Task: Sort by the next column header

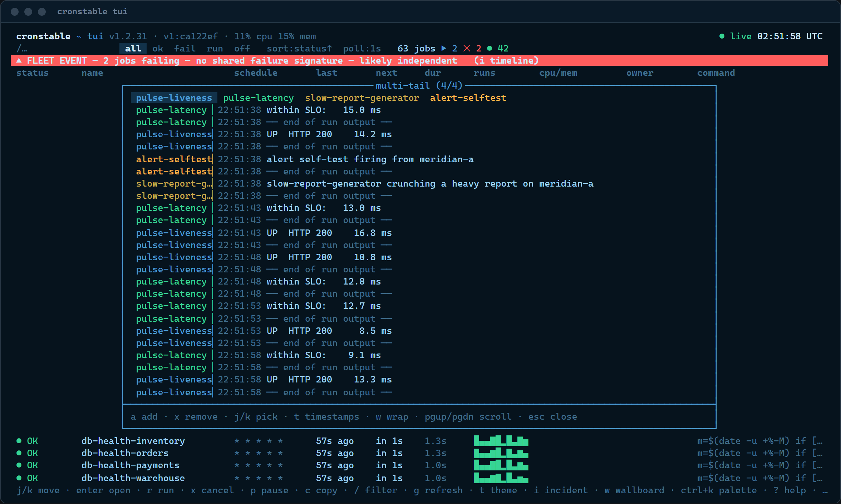Action: click(387, 73)
